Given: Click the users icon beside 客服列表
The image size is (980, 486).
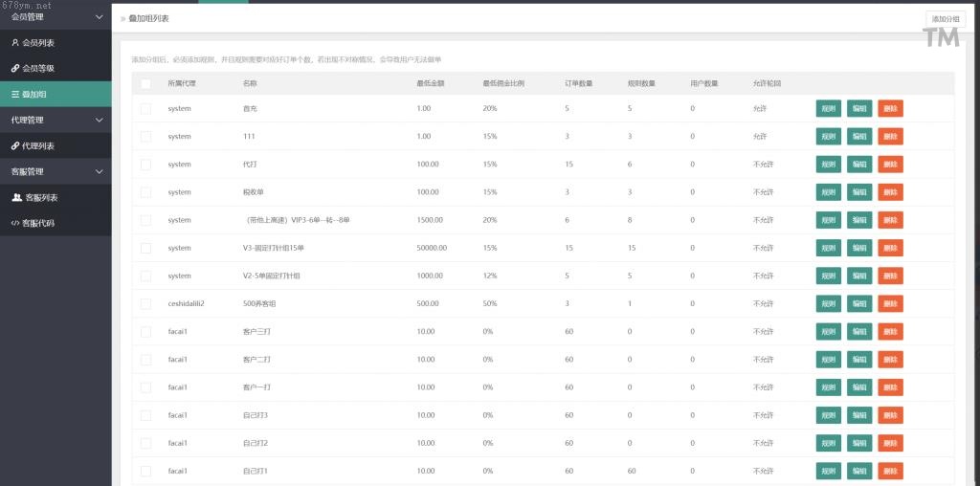Looking at the screenshot, I should (x=16, y=198).
